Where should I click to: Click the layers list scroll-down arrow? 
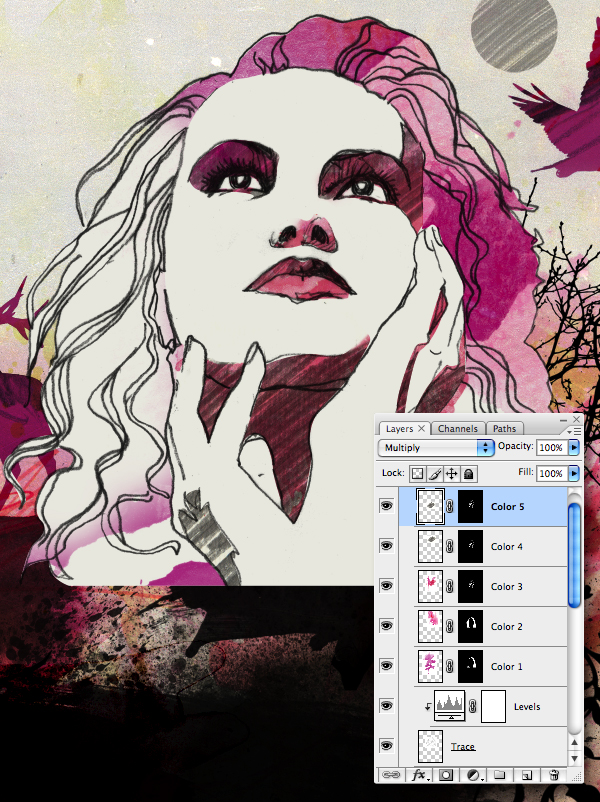coord(575,758)
